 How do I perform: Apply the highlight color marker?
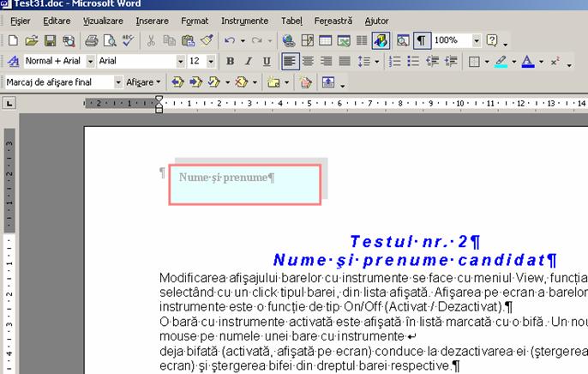pos(501,62)
